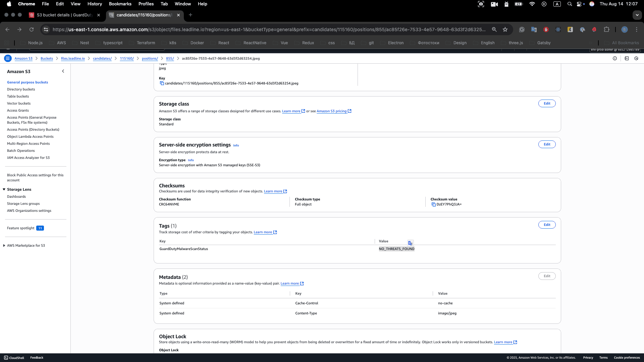Collapse the Storage Lens section
Screen dimensions: 644x362
(4, 189)
